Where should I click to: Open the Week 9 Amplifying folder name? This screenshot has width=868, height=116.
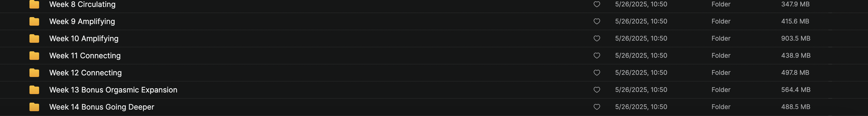pos(82,22)
